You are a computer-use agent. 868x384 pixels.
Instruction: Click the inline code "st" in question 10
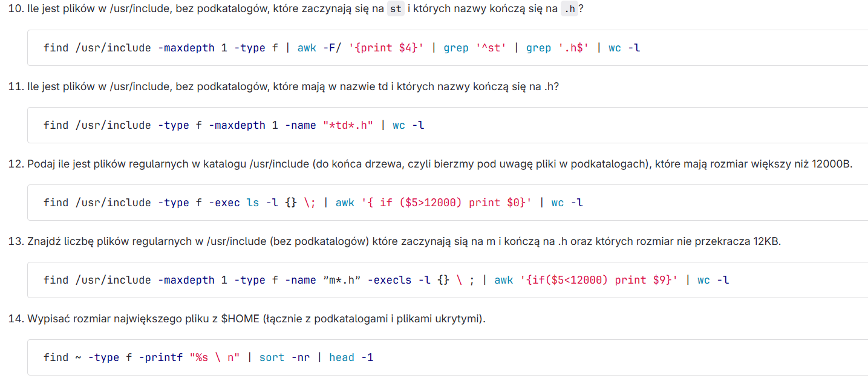click(395, 10)
